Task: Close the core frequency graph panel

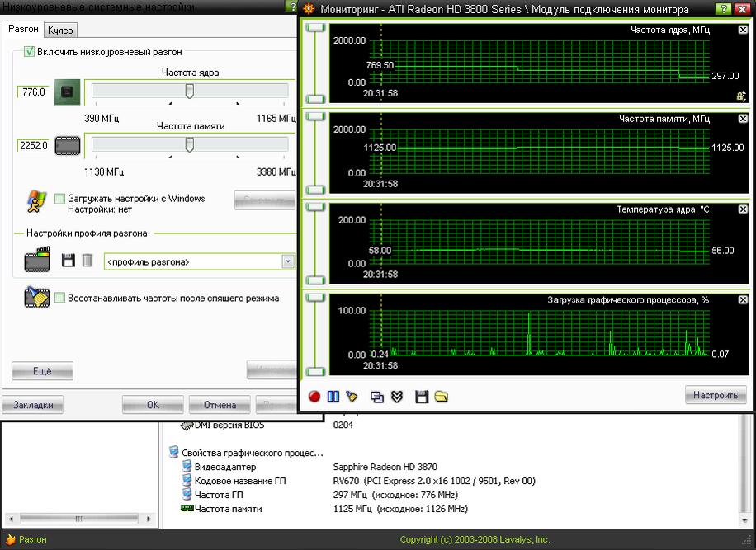Action: [742, 29]
